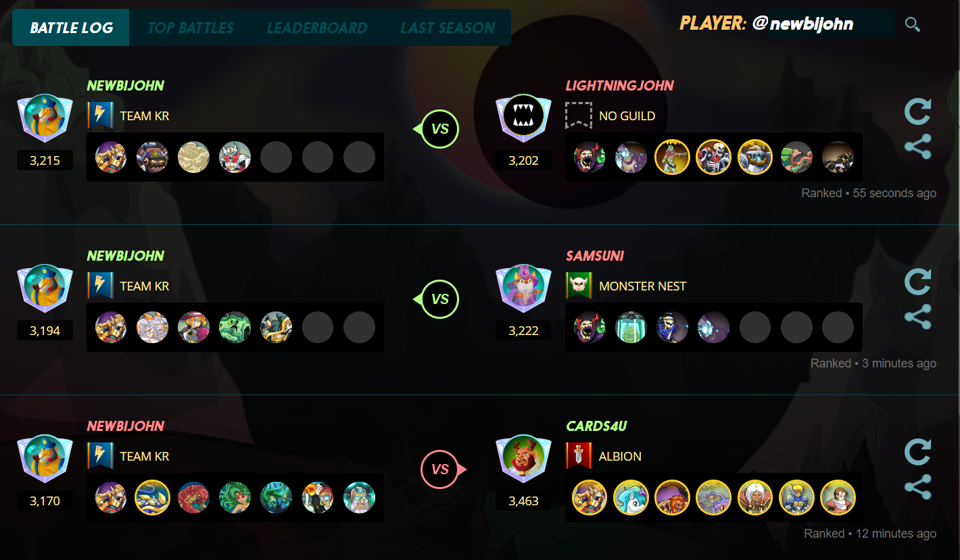Switch to the Top Battles tab
Viewport: 960px width, 560px height.
coord(191,28)
